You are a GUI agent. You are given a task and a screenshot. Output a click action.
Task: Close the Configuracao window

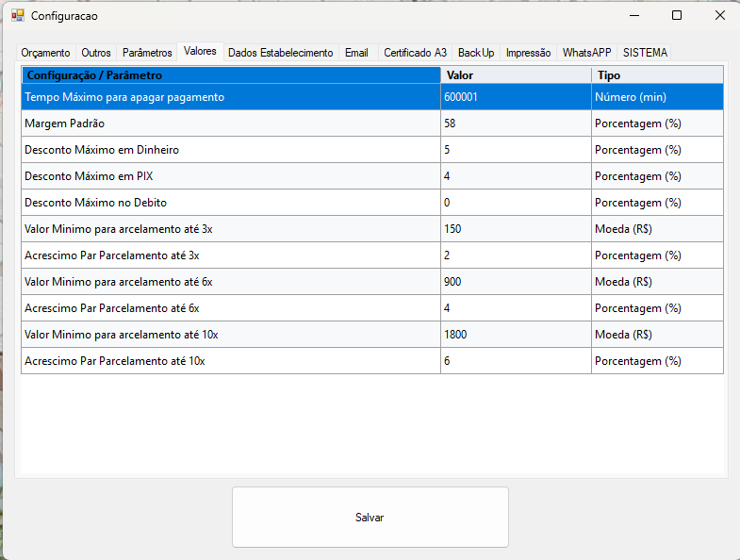point(719,16)
